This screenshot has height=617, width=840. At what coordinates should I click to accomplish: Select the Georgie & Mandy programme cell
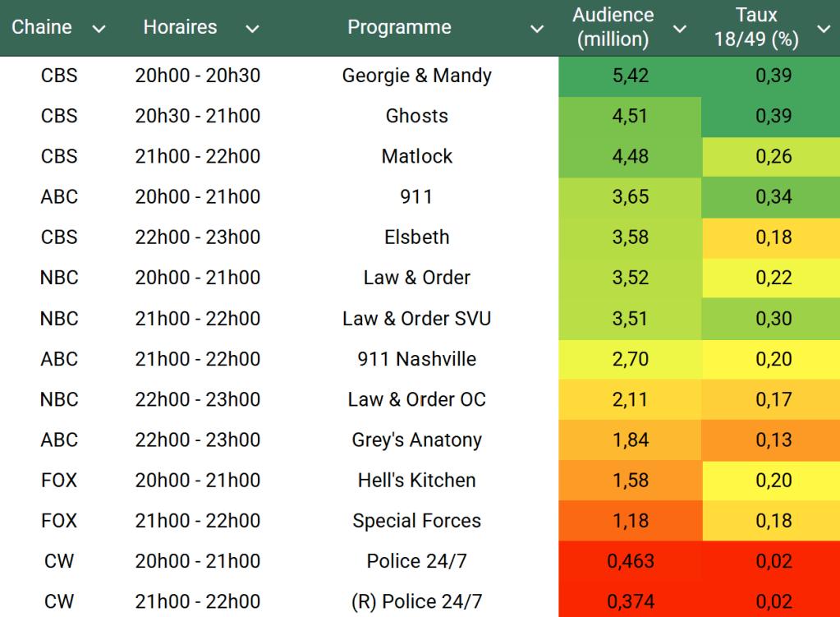pos(416,76)
